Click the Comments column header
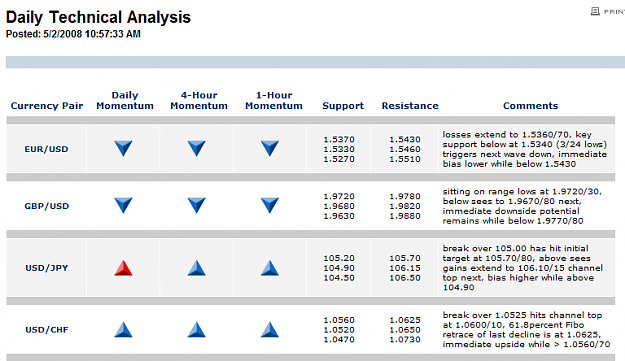Viewport: 625px width, 361px height. click(531, 106)
